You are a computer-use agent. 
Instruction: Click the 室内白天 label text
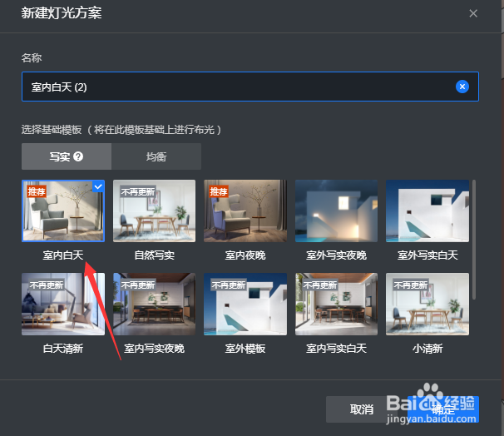(63, 255)
